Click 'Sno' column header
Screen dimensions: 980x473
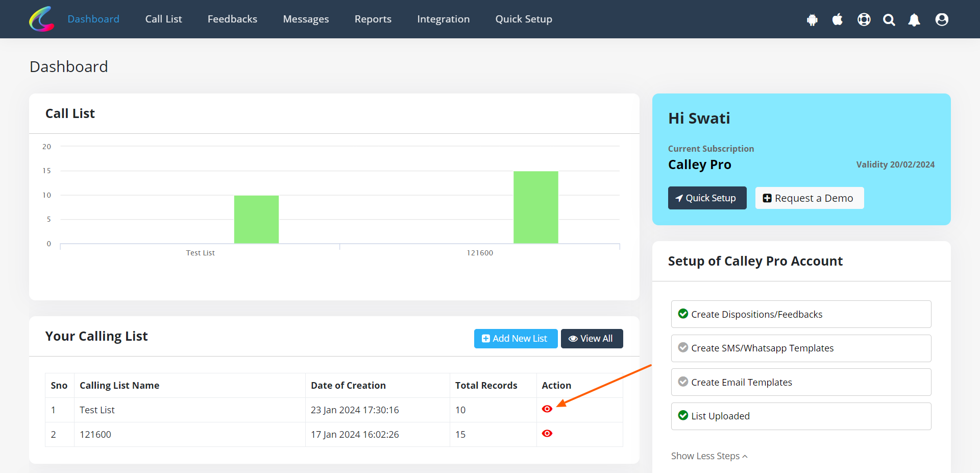59,386
